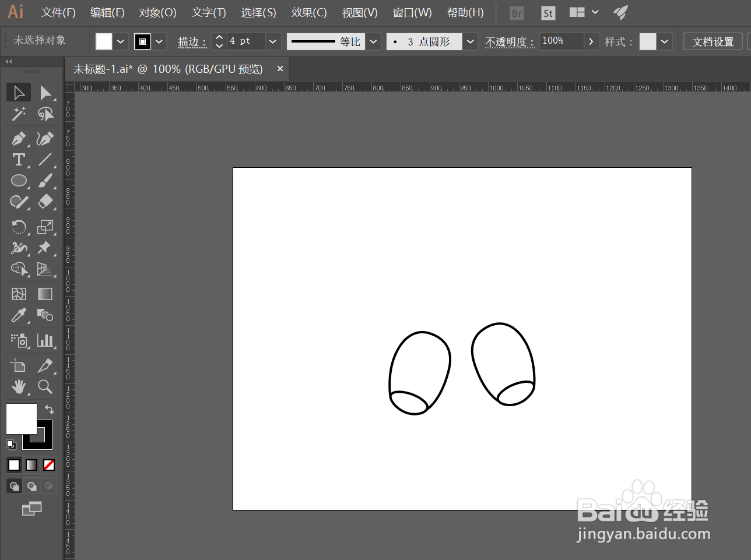
Task: Expand the opacity slider arrow
Action: coord(591,41)
